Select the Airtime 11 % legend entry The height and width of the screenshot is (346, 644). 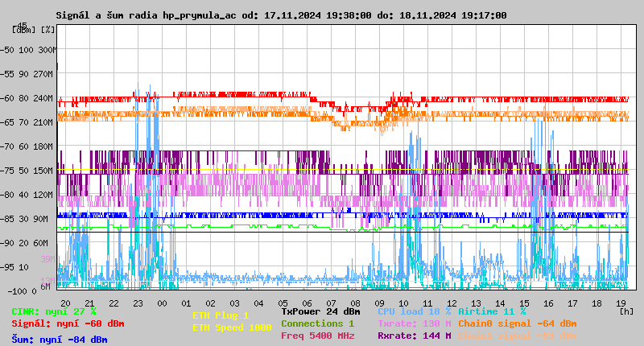tap(492, 311)
